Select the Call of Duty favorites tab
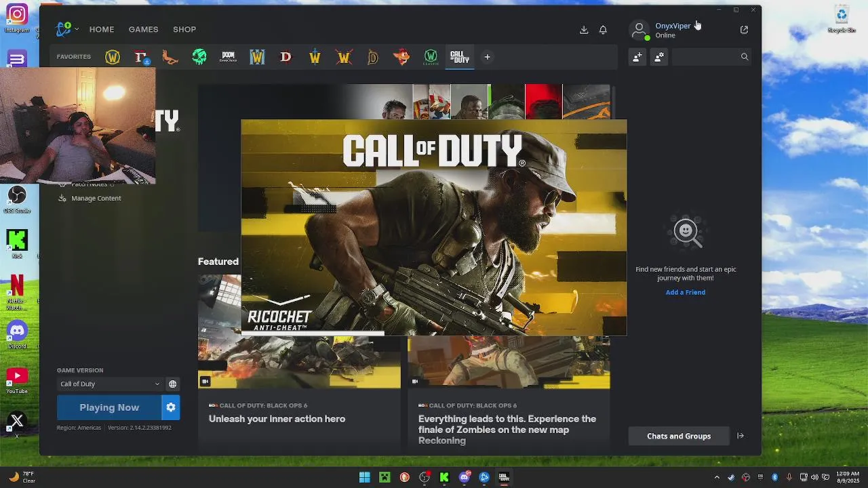This screenshot has width=868, height=488. (x=459, y=57)
